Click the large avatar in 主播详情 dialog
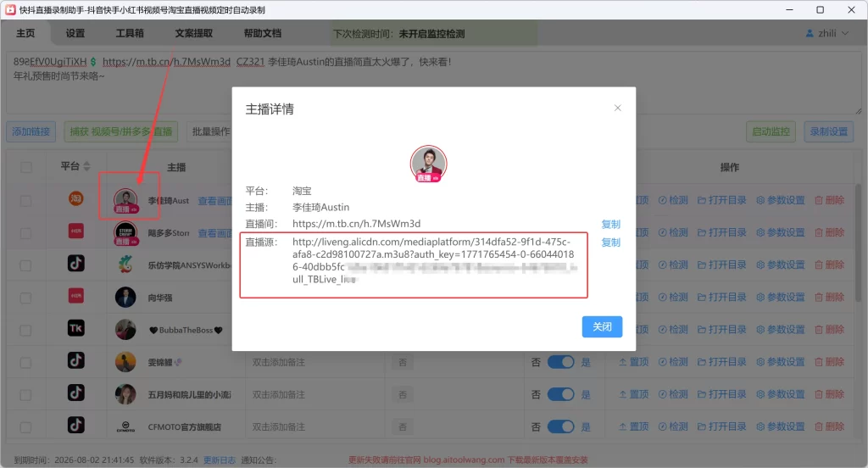Image resolution: width=868 pixels, height=468 pixels. pyautogui.click(x=428, y=164)
